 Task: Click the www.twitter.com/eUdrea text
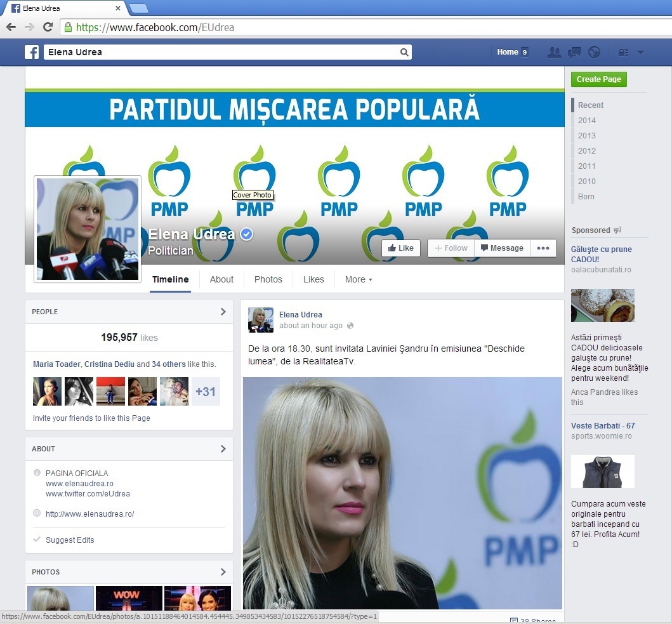(88, 494)
